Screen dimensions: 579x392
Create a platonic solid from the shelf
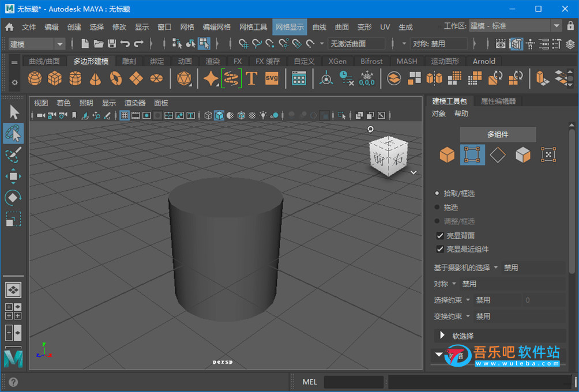point(184,78)
